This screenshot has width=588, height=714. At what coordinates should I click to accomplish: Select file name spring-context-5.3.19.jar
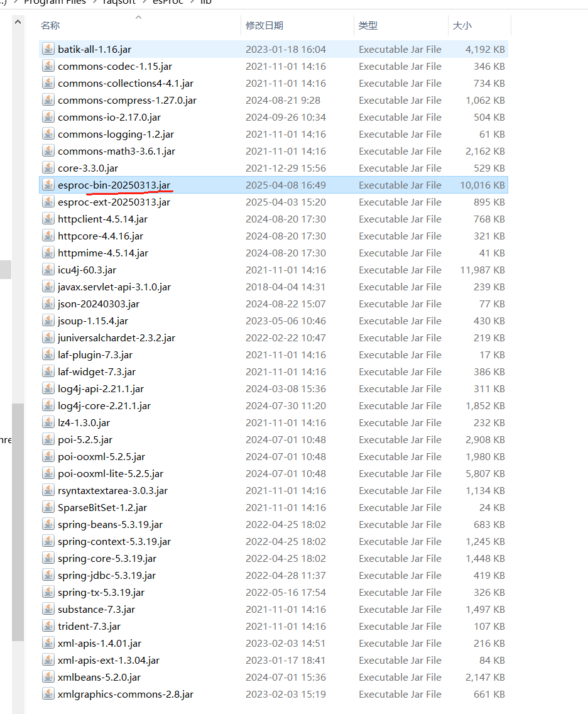114,541
